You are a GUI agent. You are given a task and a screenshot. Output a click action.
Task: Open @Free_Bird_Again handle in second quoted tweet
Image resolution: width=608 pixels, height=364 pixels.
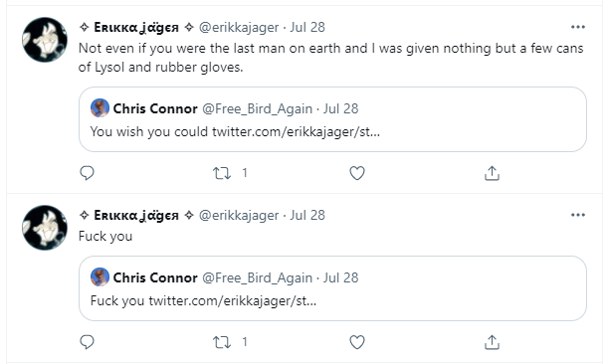(257, 277)
